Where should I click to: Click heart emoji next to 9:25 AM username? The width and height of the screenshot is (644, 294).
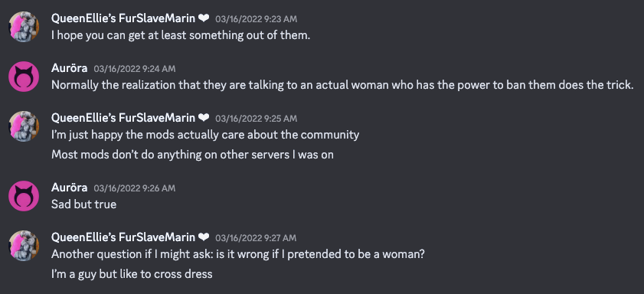pos(204,118)
